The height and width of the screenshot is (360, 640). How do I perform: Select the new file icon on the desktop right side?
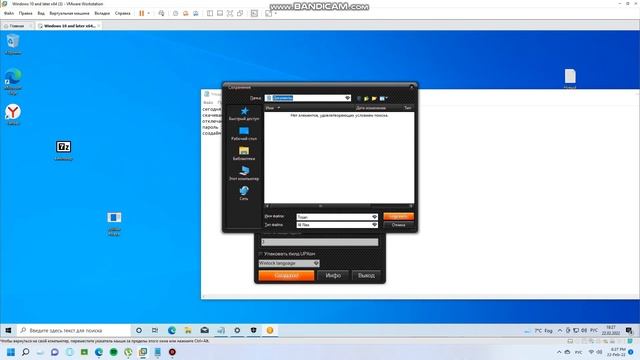point(570,79)
